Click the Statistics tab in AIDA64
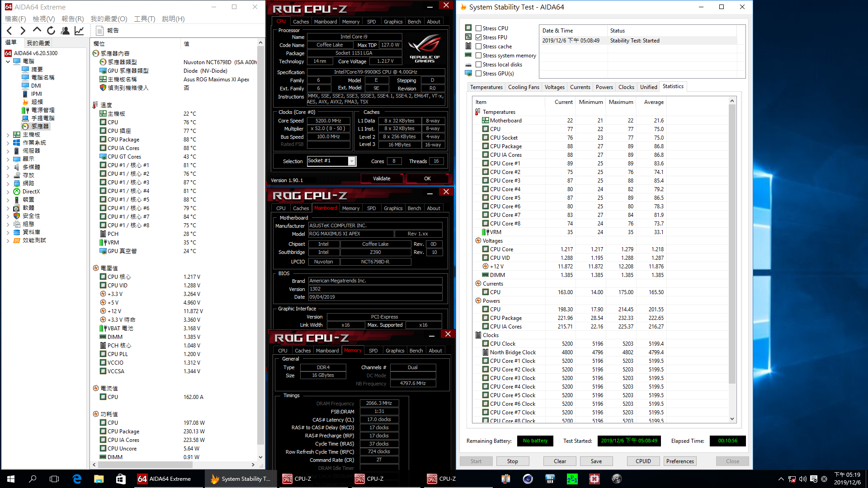The height and width of the screenshot is (488, 868). 672,86
